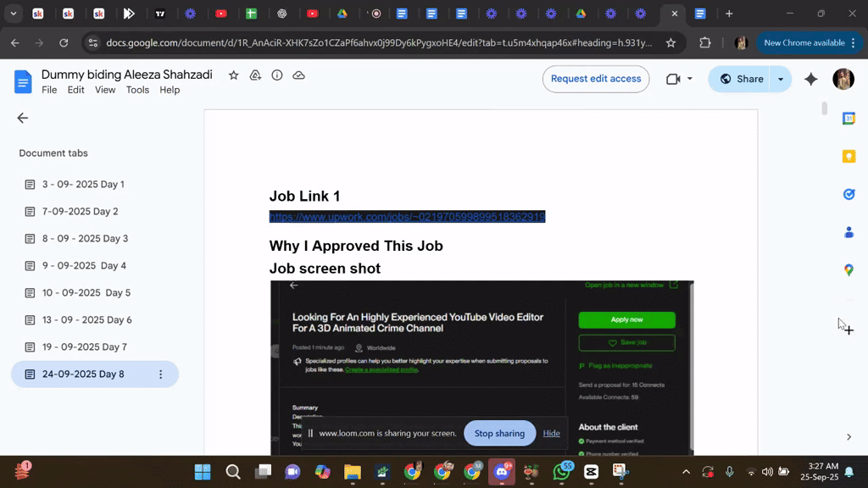Open the Share options dropdown arrow
The width and height of the screenshot is (868, 488).
point(781,79)
